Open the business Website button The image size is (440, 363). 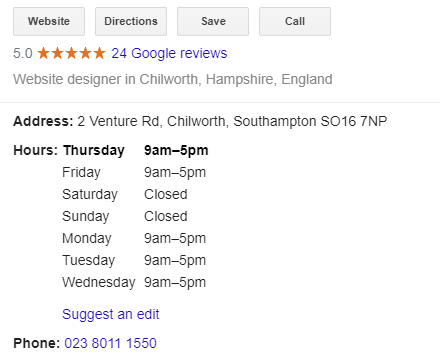click(49, 21)
